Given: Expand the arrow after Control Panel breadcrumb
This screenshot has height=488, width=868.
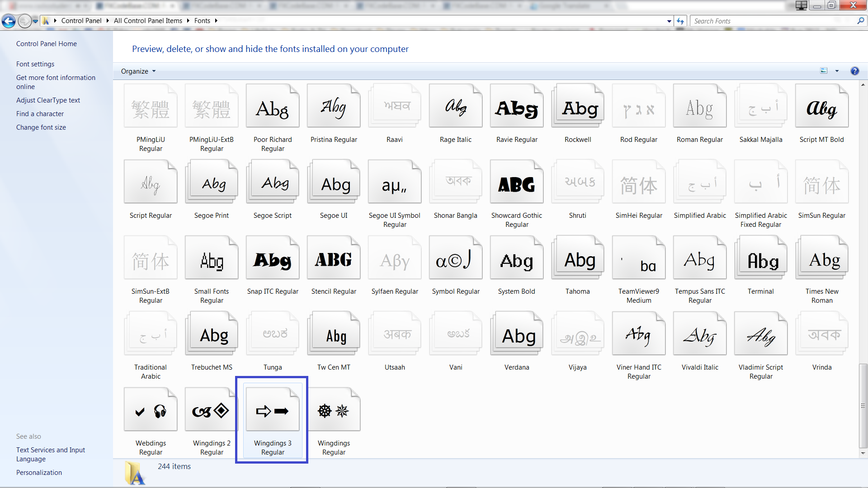Looking at the screenshot, I should tap(108, 21).
